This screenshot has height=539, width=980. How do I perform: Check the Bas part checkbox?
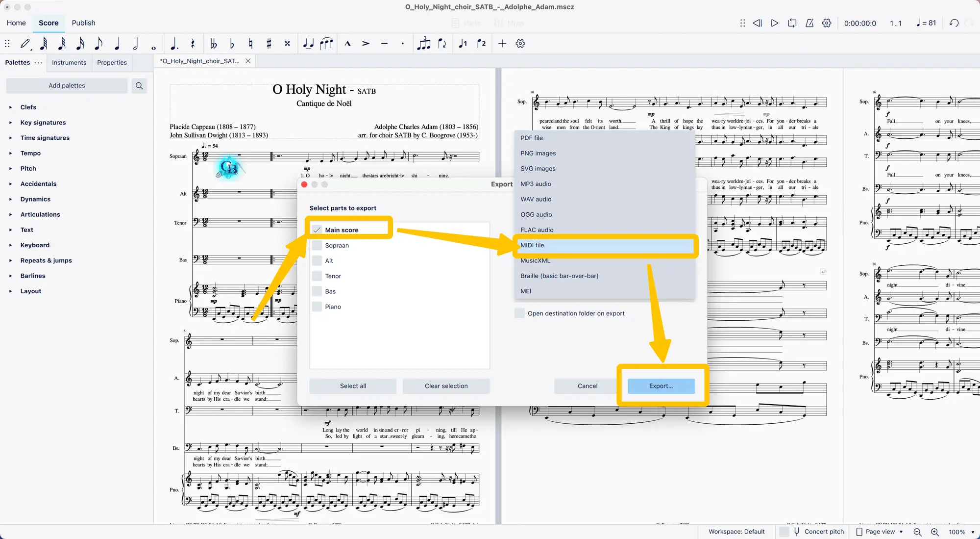(317, 291)
